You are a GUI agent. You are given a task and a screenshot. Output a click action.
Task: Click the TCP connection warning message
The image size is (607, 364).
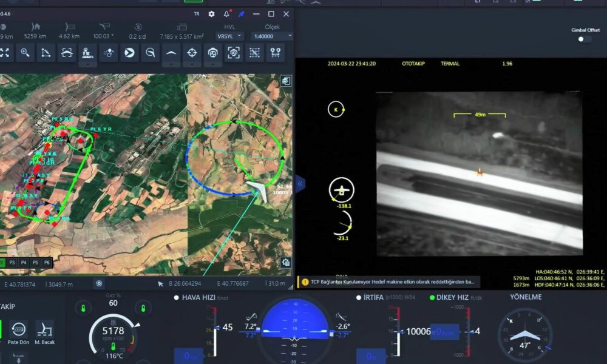(x=388, y=281)
